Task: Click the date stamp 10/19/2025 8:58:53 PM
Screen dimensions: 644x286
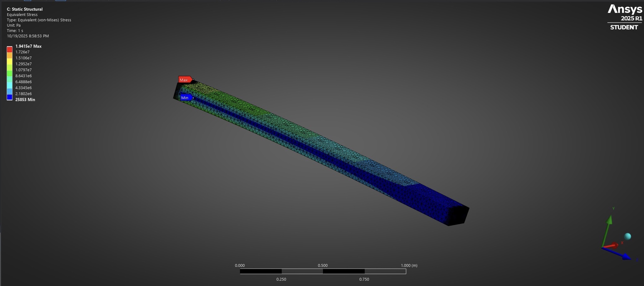Action: (x=28, y=36)
